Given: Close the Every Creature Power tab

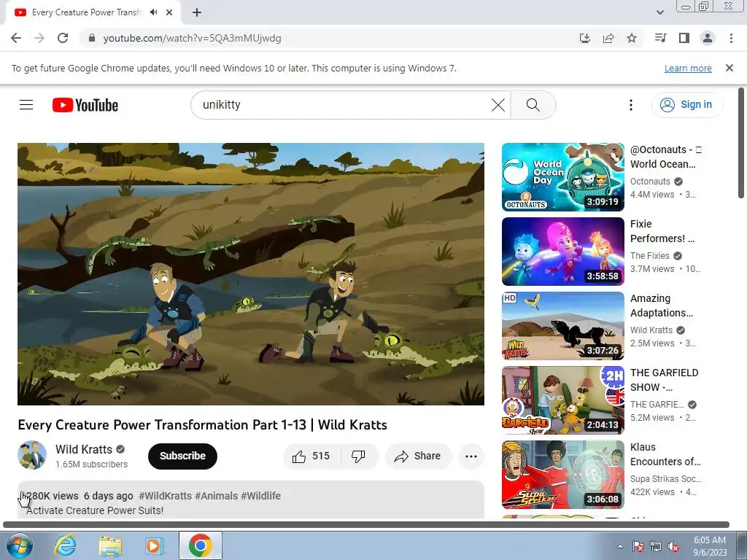Looking at the screenshot, I should pyautogui.click(x=169, y=12).
